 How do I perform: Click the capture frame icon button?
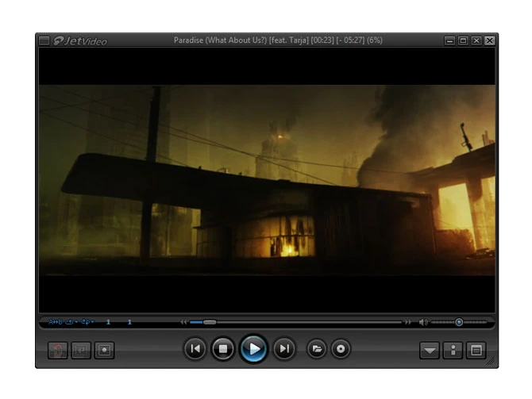pyautogui.click(x=105, y=350)
